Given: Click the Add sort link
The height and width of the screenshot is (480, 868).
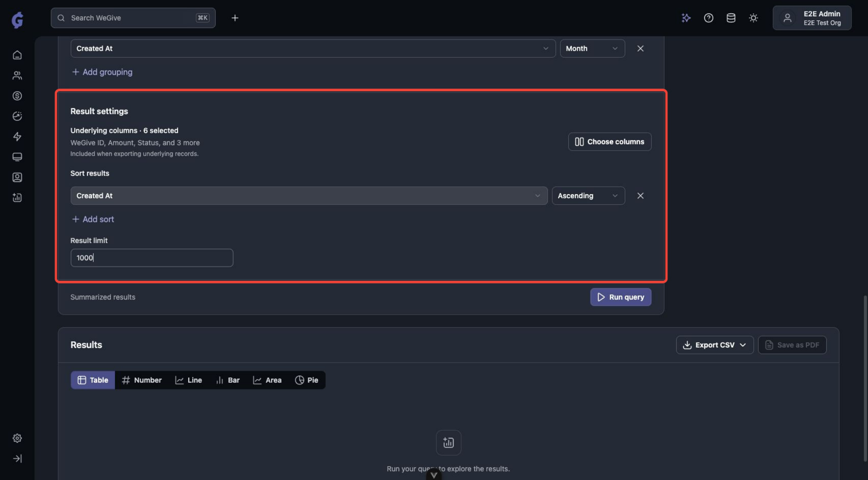Looking at the screenshot, I should click(x=93, y=219).
